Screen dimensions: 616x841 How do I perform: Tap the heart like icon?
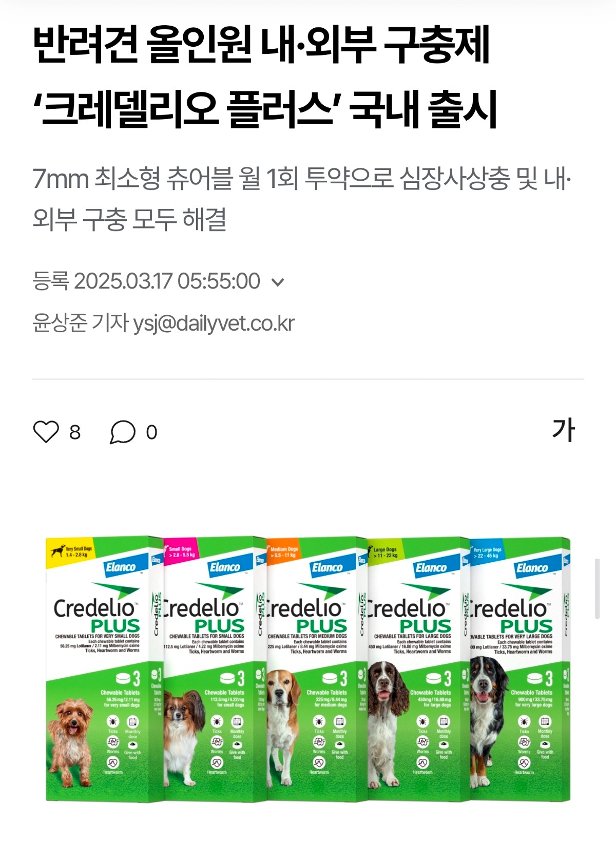point(46,432)
